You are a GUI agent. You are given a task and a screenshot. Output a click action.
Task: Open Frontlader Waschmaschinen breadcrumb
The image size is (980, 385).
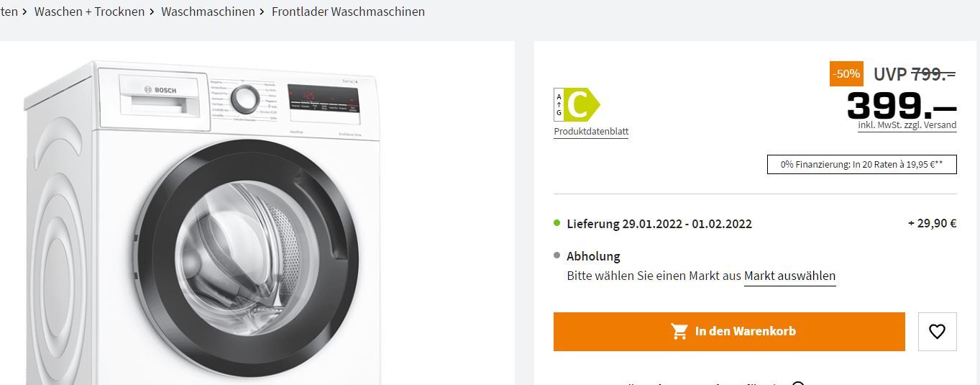(x=348, y=12)
